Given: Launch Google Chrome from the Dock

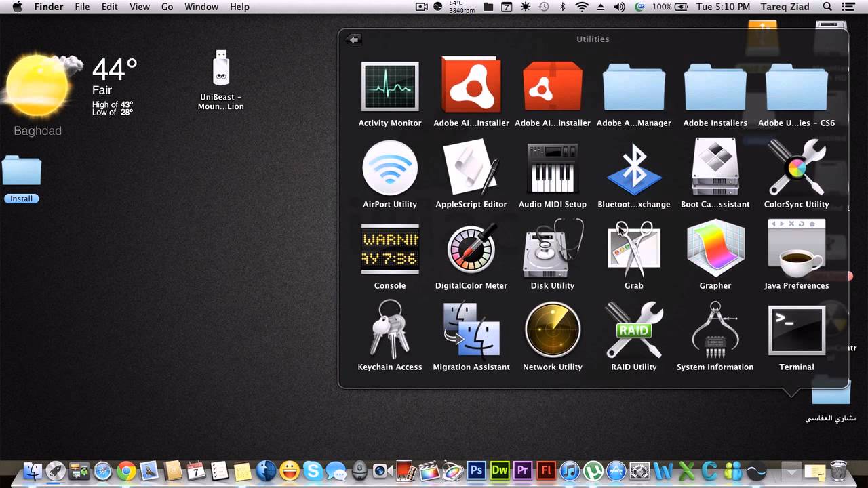Looking at the screenshot, I should pos(126,470).
